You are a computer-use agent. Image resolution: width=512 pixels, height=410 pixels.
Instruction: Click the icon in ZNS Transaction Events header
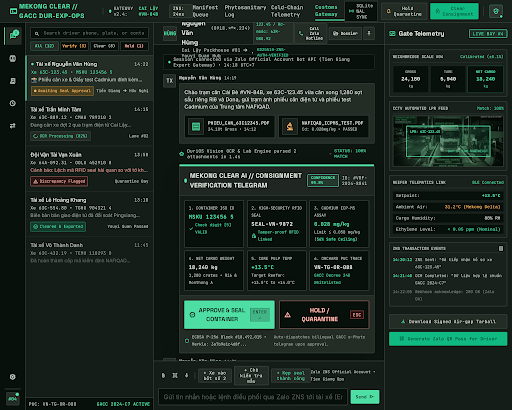501,248
